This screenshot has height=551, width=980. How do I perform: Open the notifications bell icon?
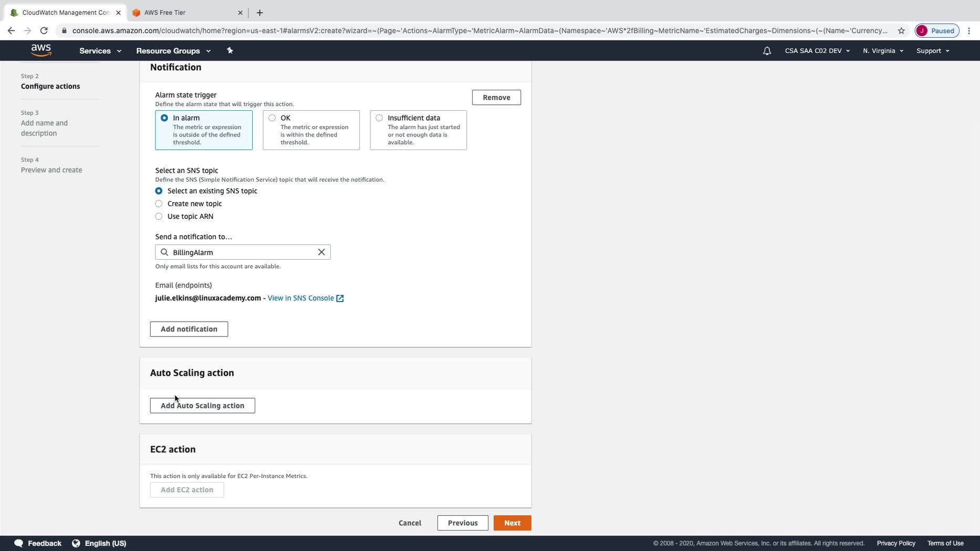767,51
